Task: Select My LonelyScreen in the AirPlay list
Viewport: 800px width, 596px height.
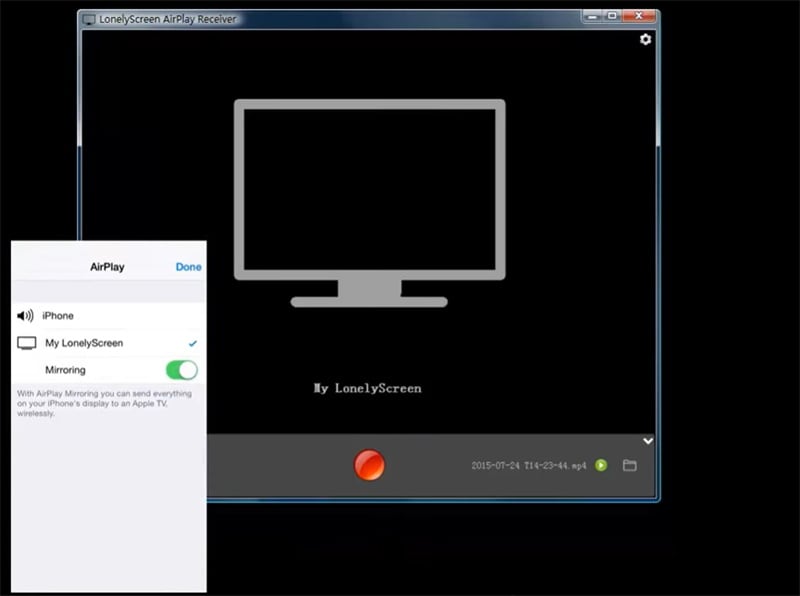Action: (109, 343)
